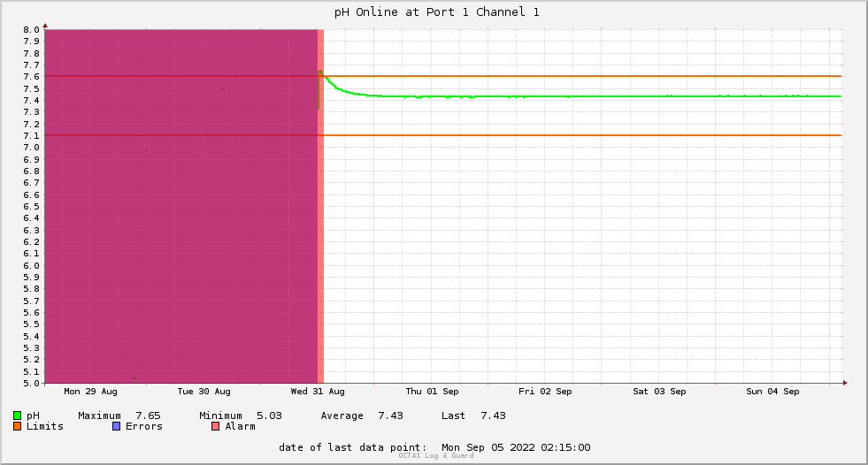Select the 'Fri 02 Sep' axis label
Viewport: 868px width, 465px height.
pyautogui.click(x=545, y=392)
